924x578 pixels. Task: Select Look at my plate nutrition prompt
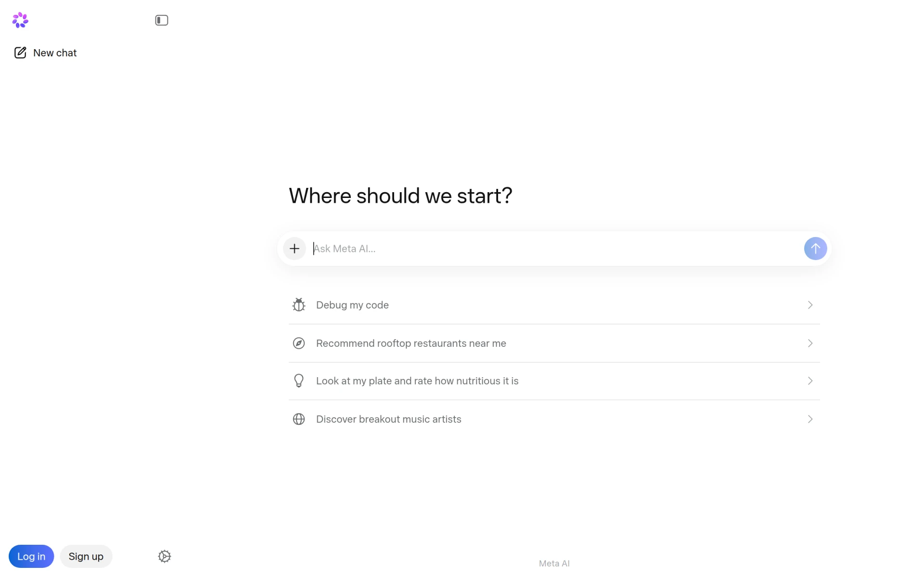click(554, 381)
